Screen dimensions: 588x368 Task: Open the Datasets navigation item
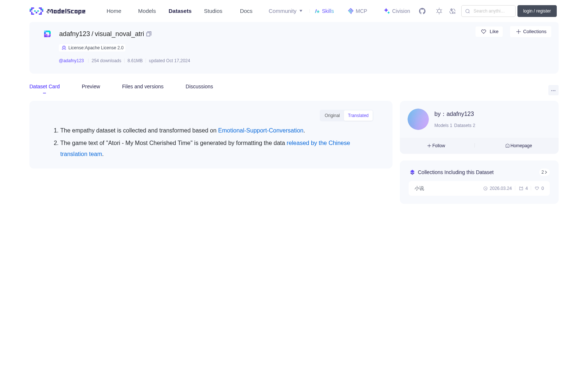180,11
